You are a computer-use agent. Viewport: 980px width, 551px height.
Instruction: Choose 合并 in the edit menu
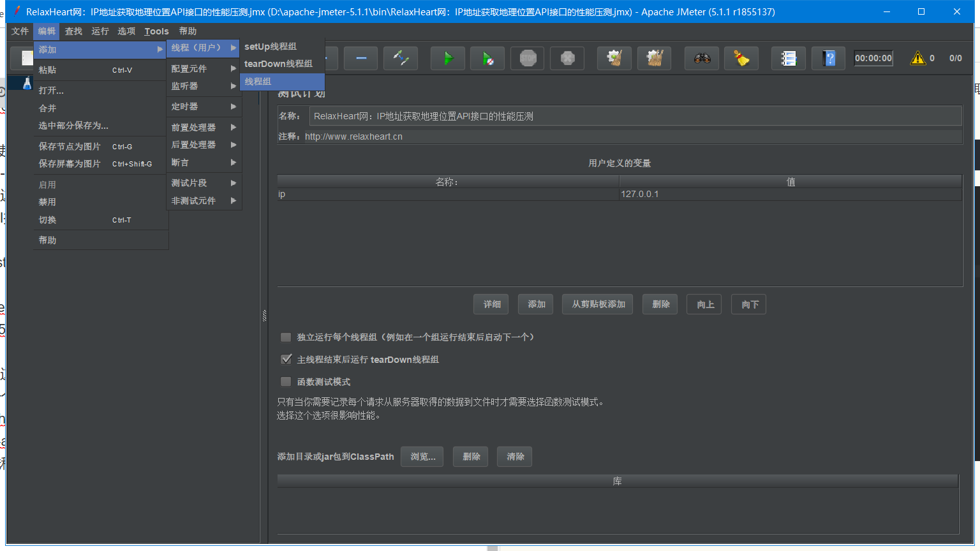tap(101, 108)
